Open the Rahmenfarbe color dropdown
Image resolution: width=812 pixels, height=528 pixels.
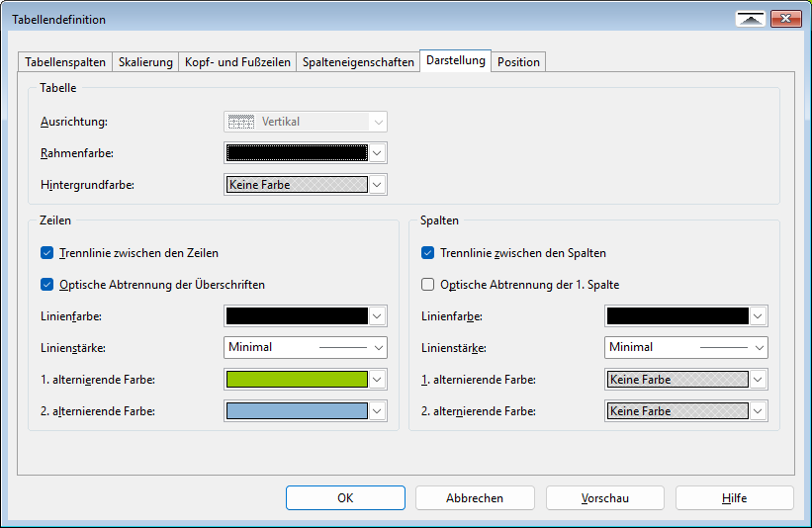tap(378, 153)
